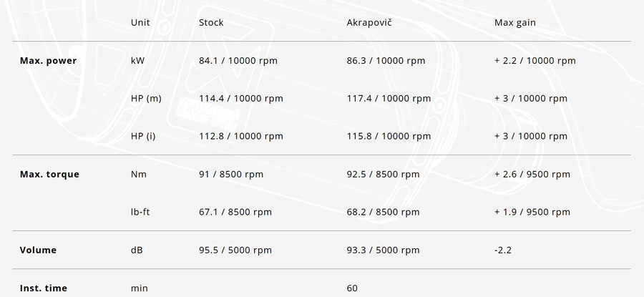The width and height of the screenshot is (644, 297).
Task: Click the Max. torque row label
Action: [49, 174]
